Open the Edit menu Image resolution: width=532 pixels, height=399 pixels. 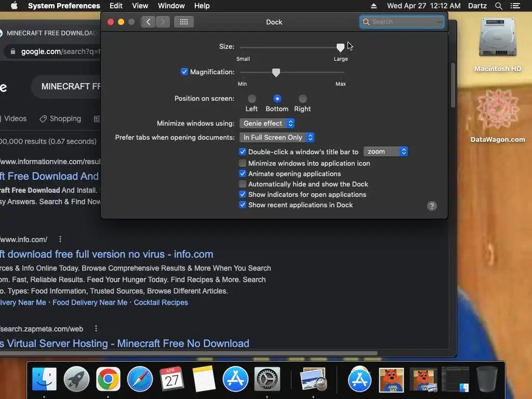click(x=116, y=6)
